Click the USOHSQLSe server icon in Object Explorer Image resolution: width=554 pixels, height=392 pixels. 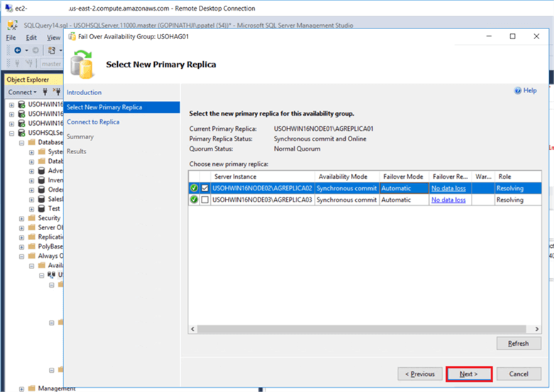pyautogui.click(x=21, y=133)
